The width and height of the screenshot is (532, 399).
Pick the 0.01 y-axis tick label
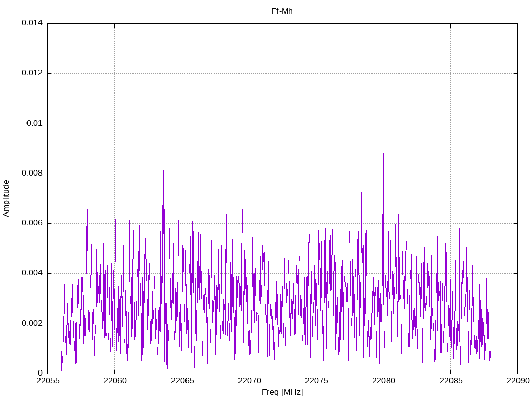point(34,124)
